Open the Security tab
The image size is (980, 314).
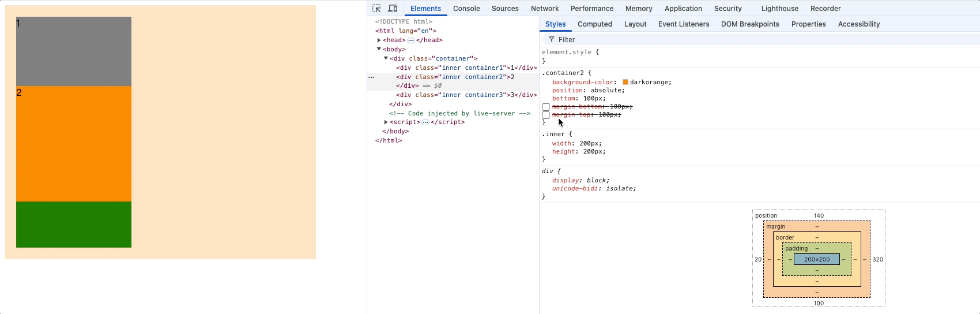[728, 8]
